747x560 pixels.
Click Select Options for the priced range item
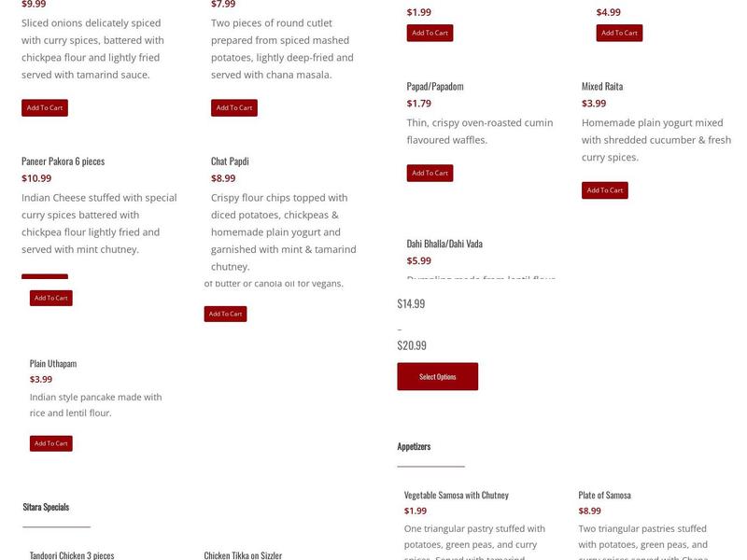click(x=439, y=376)
